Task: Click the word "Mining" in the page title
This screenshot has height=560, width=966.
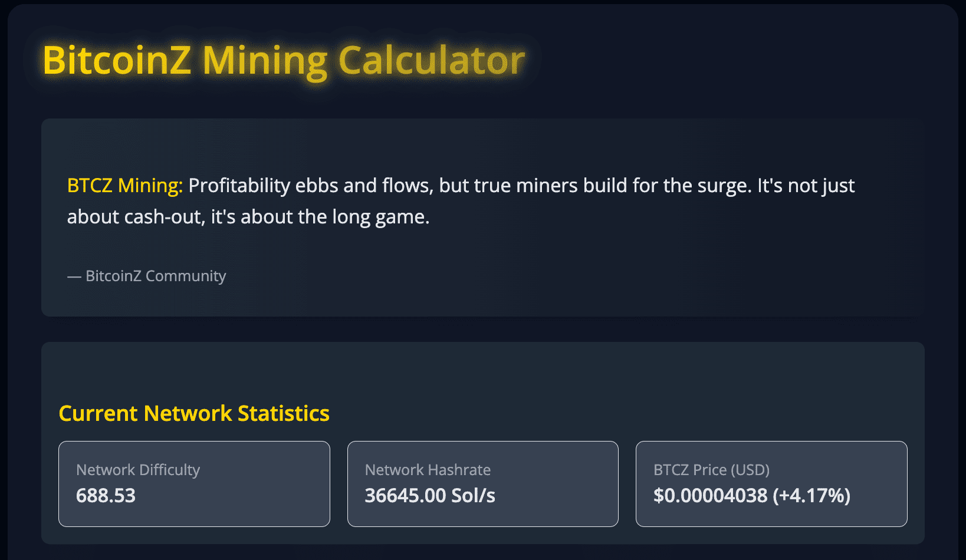Action: tap(265, 62)
